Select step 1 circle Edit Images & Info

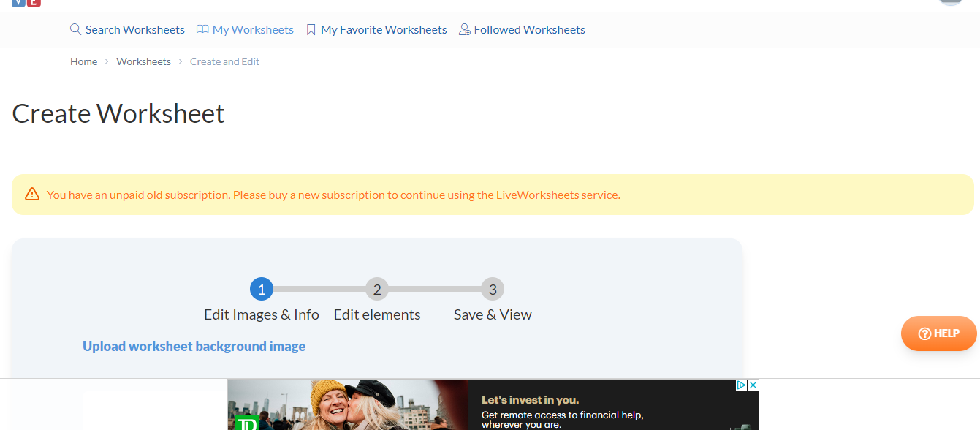[262, 290]
